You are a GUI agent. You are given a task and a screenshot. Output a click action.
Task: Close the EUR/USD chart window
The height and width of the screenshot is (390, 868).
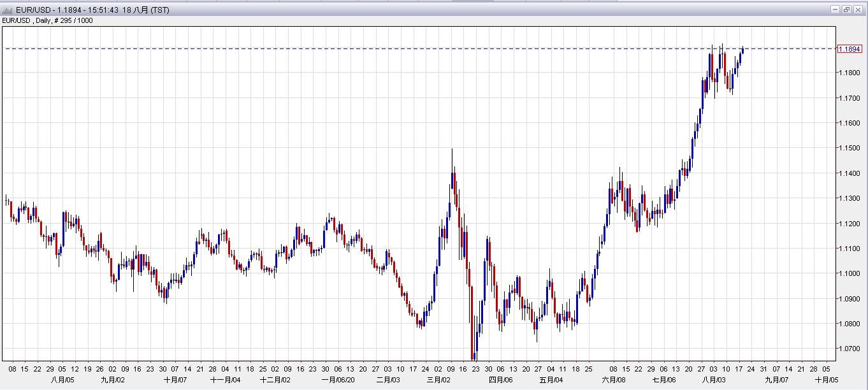tap(858, 10)
